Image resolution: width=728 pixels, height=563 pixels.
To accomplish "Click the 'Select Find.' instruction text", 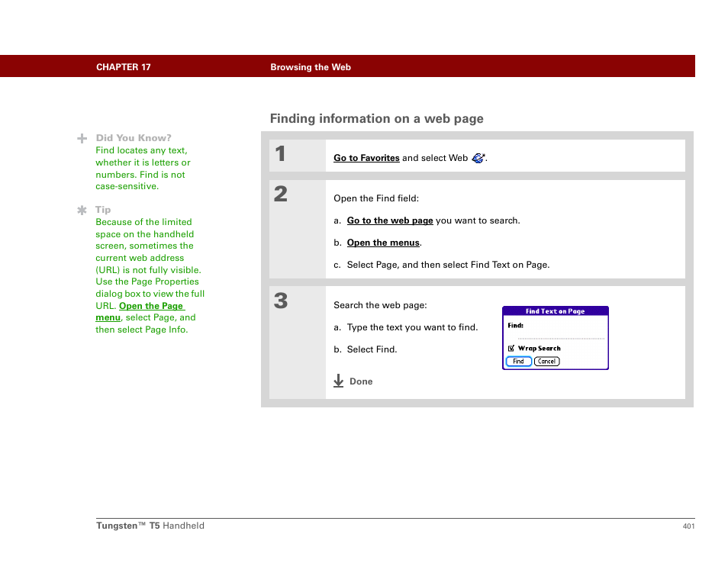I will coord(372,349).
